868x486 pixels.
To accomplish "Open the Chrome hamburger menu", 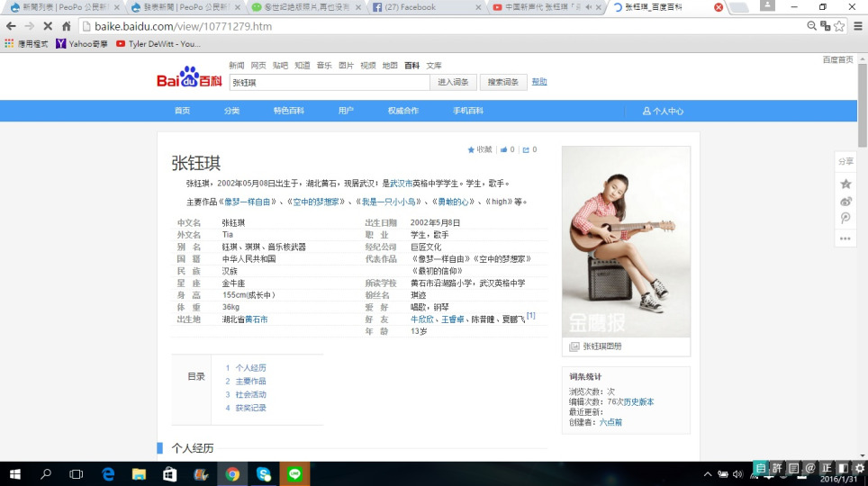I will coord(856,26).
